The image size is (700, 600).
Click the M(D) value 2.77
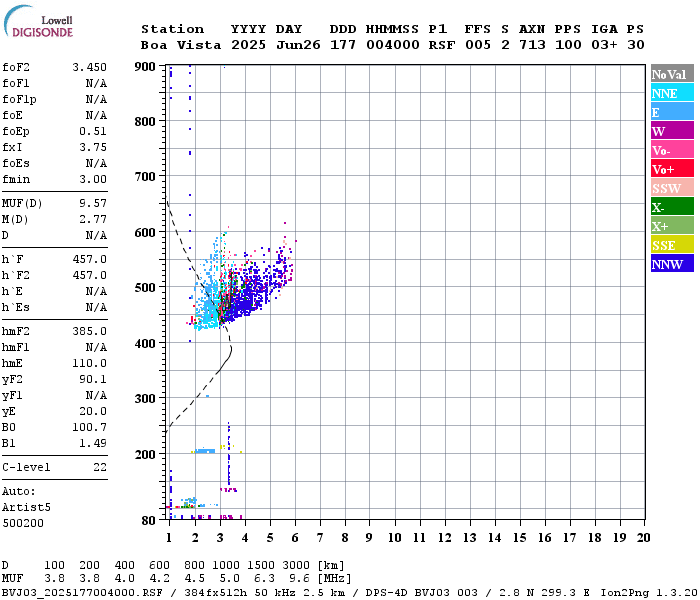[x=93, y=220]
